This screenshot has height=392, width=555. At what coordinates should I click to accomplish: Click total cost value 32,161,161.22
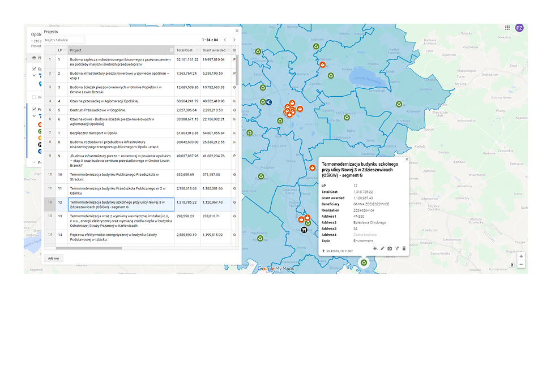pos(187,60)
